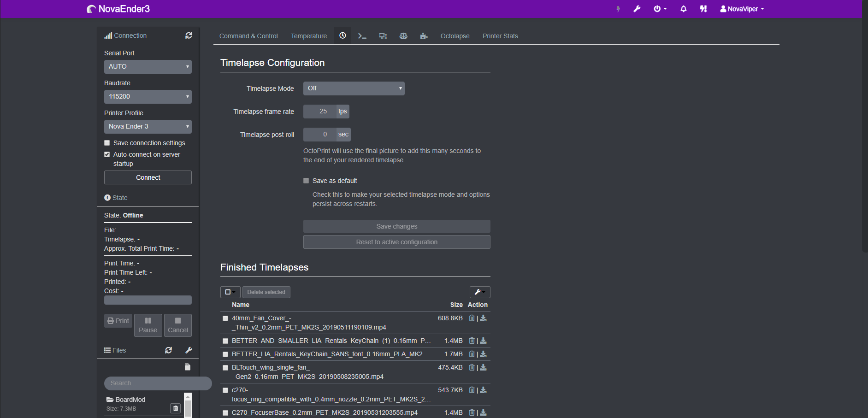
Task: Open the Printer Stats tab
Action: coord(500,36)
